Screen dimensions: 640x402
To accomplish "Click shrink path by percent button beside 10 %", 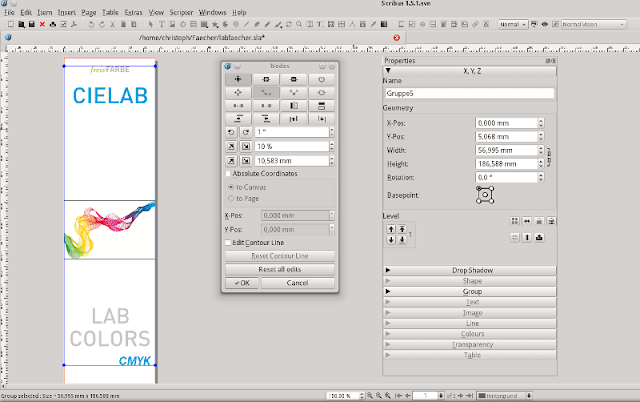I will coord(246,146).
